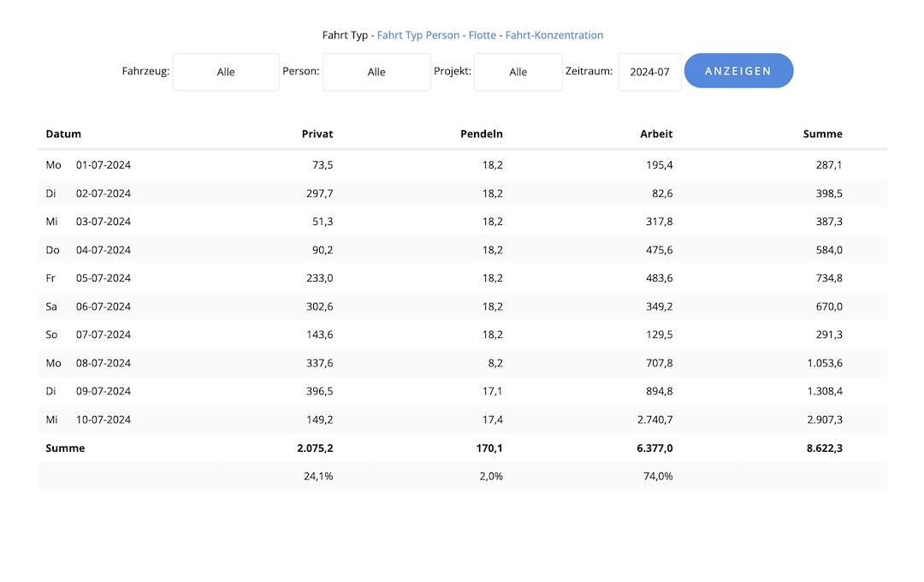Viewport: 924px width, 582px height.
Task: Select the Summe row label at bottom
Action: coord(65,448)
